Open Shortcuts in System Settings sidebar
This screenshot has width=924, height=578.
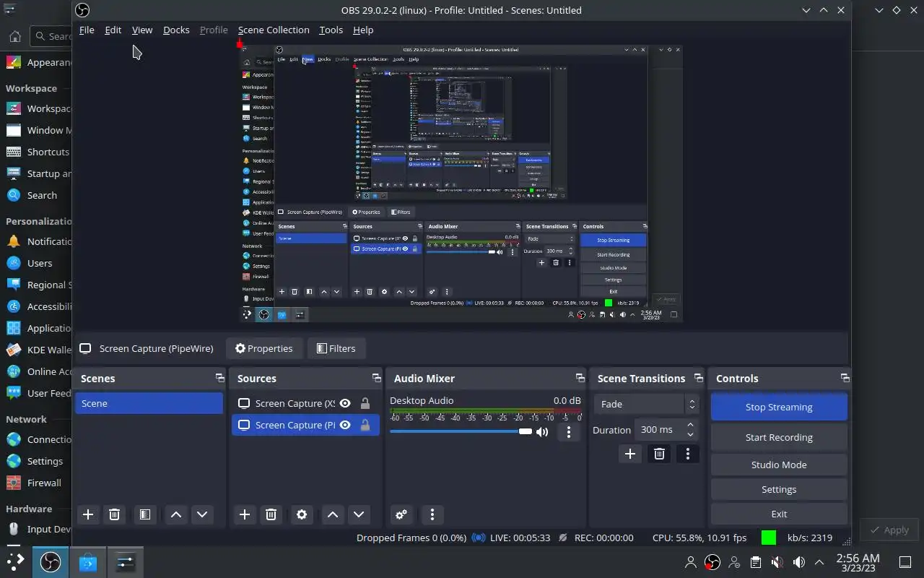click(38, 152)
